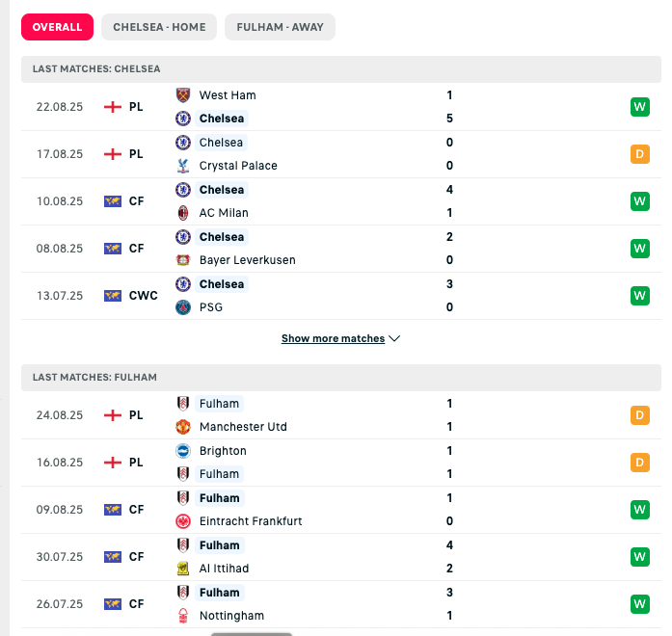The image size is (672, 636).
Task: Click the Eintracht Frankfurt club crest
Action: pos(183,521)
